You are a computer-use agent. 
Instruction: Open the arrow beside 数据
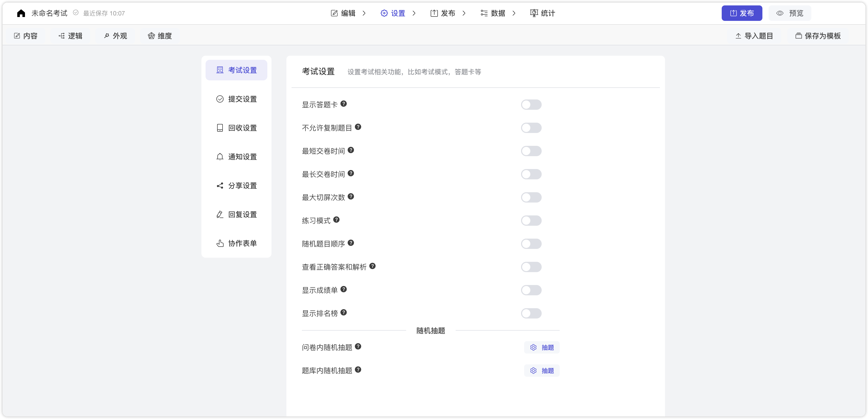(514, 13)
